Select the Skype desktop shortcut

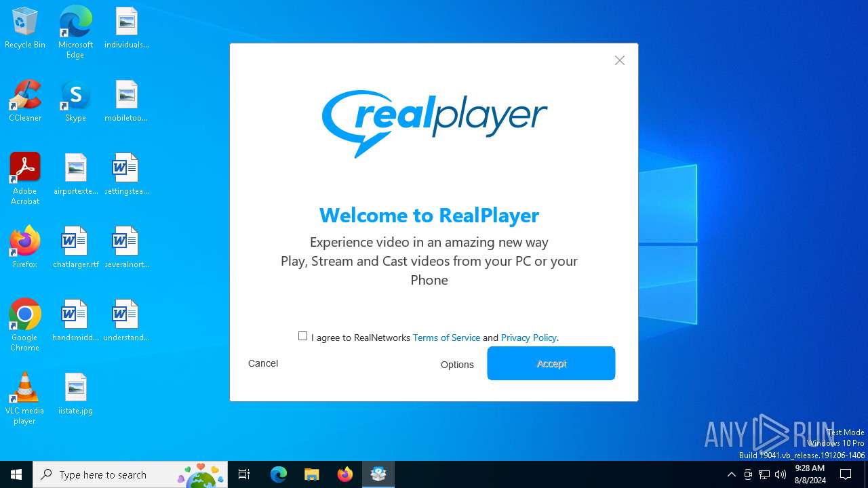point(75,102)
